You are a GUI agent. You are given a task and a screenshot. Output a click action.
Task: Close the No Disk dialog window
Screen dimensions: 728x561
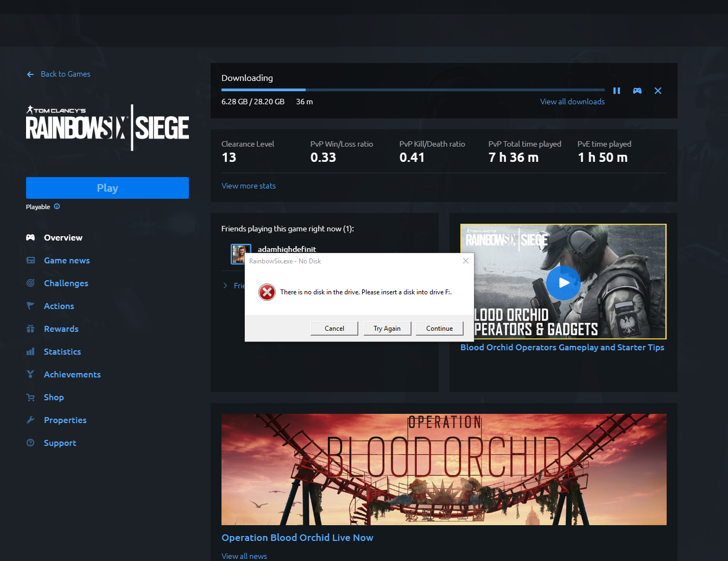(x=465, y=261)
